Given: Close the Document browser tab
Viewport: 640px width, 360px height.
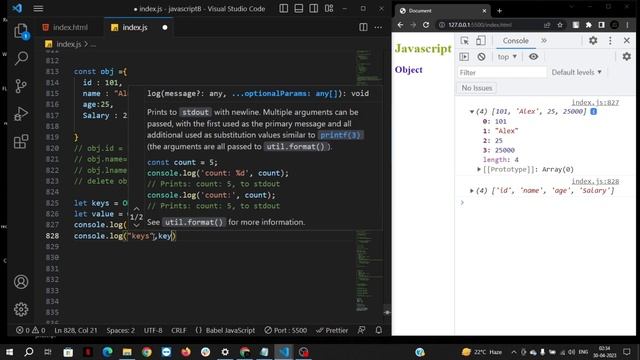Looking at the screenshot, I should tap(484, 11).
